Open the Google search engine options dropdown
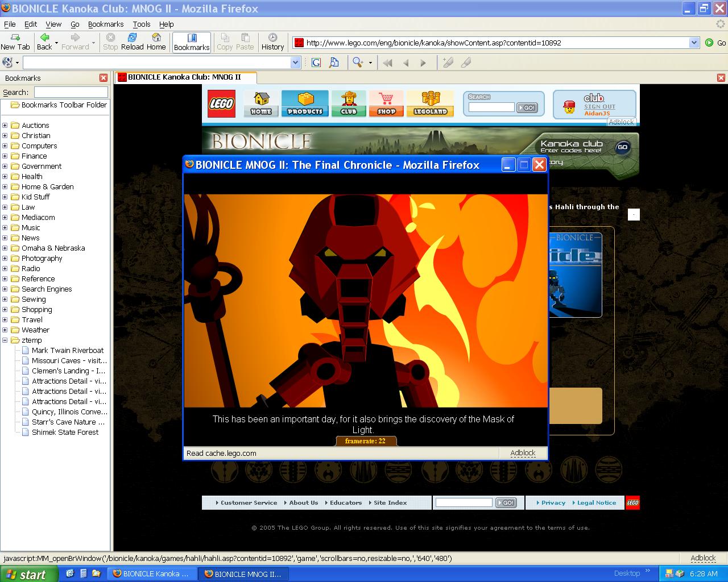This screenshot has height=582, width=728. (x=17, y=63)
